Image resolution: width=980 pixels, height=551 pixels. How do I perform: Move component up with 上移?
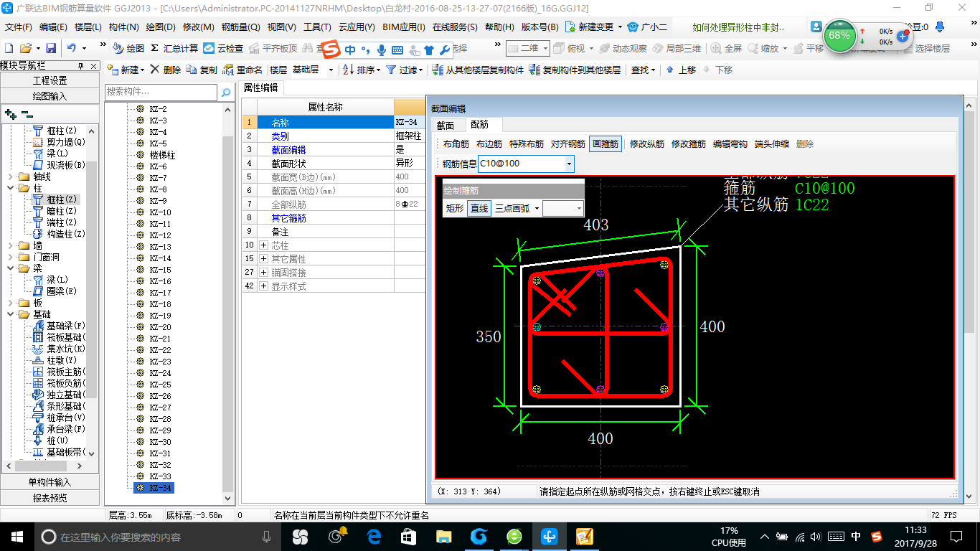[681, 70]
